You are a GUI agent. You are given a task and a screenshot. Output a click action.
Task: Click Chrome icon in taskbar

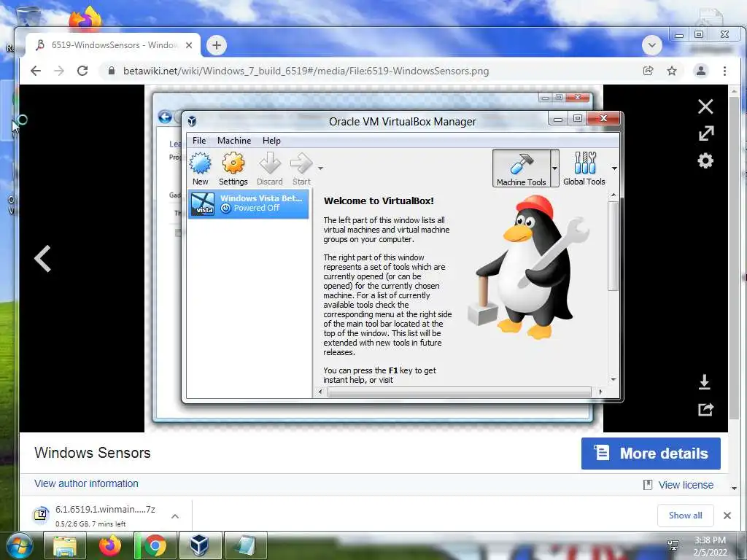pyautogui.click(x=155, y=545)
